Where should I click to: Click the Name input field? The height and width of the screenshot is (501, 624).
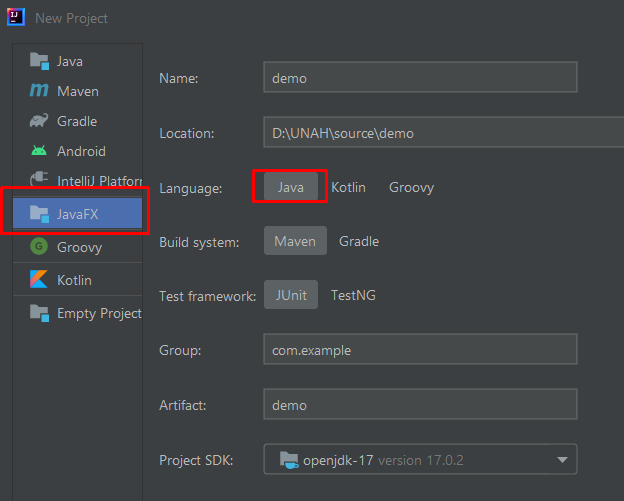[420, 77]
